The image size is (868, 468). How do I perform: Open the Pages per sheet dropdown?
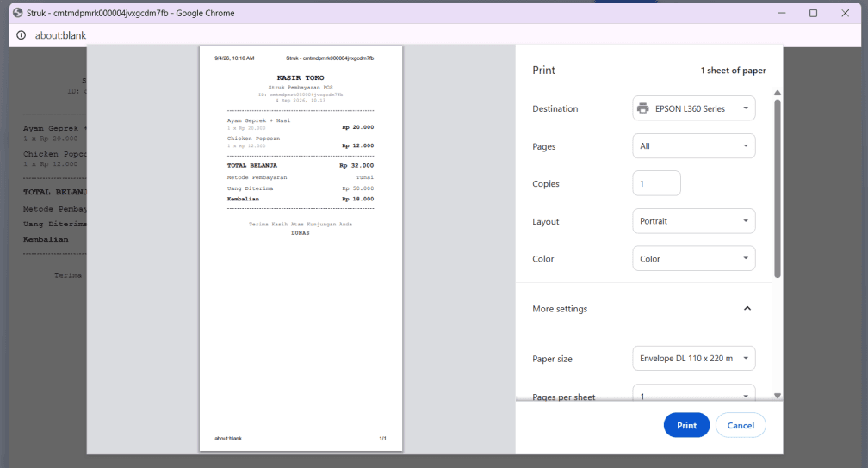point(694,394)
